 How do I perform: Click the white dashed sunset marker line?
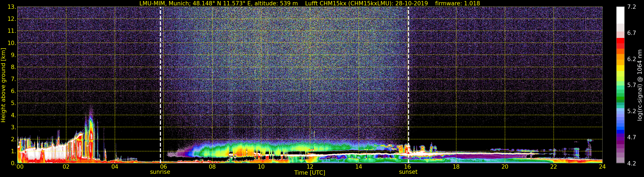[x=408, y=85]
